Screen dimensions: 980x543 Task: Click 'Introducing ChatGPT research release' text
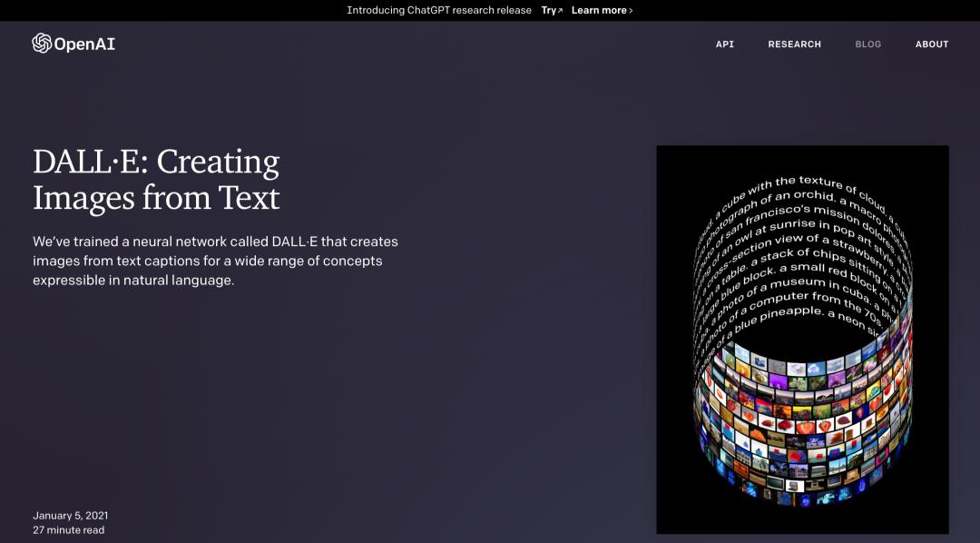(439, 10)
